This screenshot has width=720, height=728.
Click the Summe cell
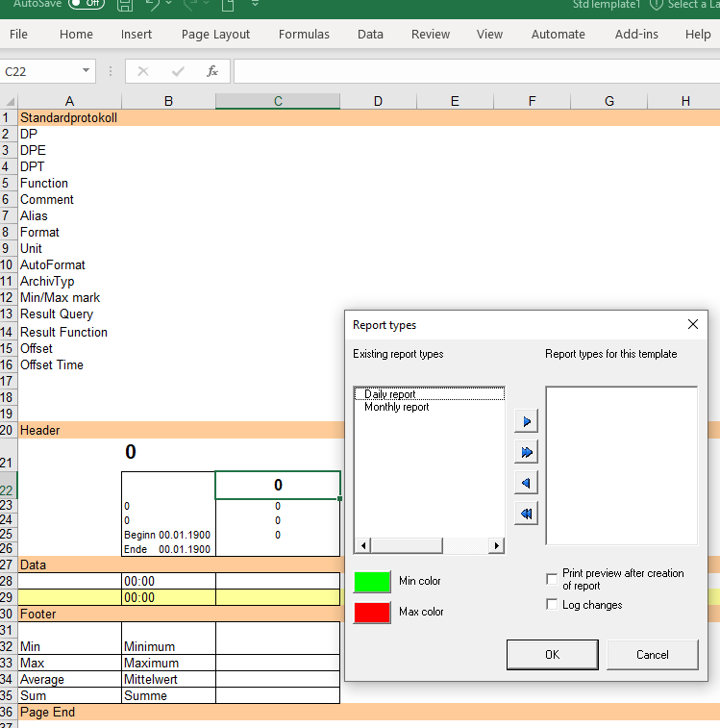[168, 695]
